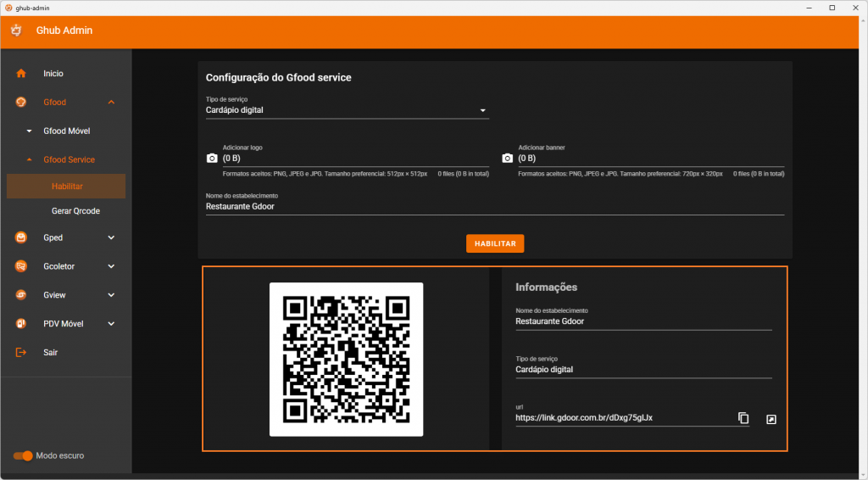Click the Gcoletor label in sidebar

[58, 266]
